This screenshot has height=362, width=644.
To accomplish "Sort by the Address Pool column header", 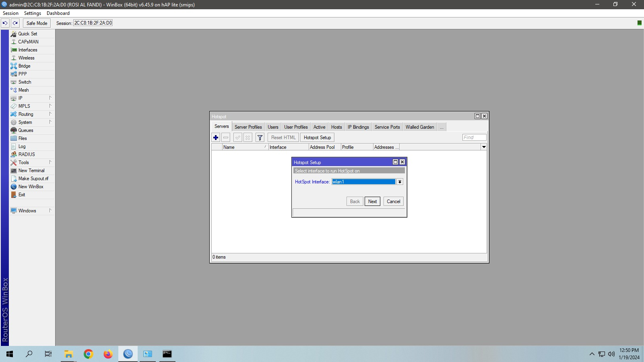I will (x=325, y=147).
